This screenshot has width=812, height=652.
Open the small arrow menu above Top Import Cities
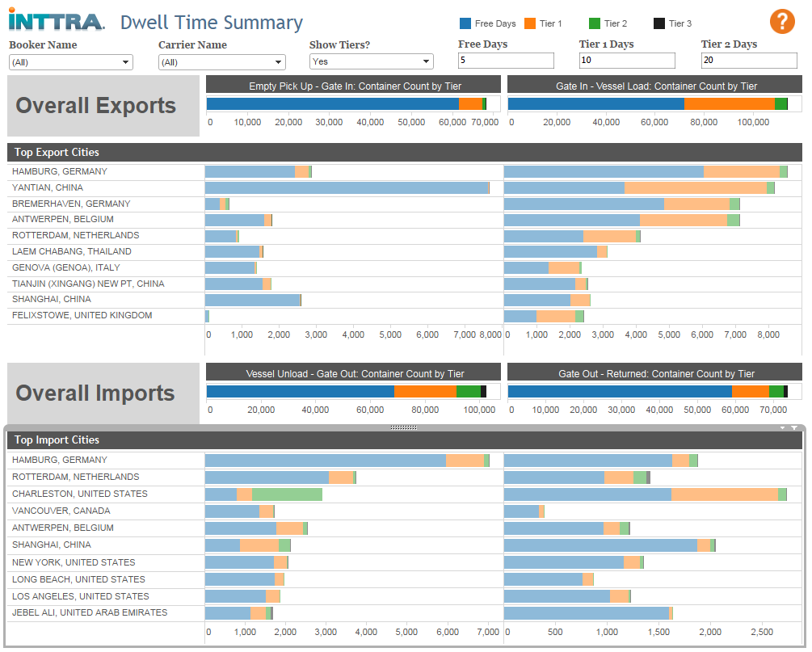782,427
